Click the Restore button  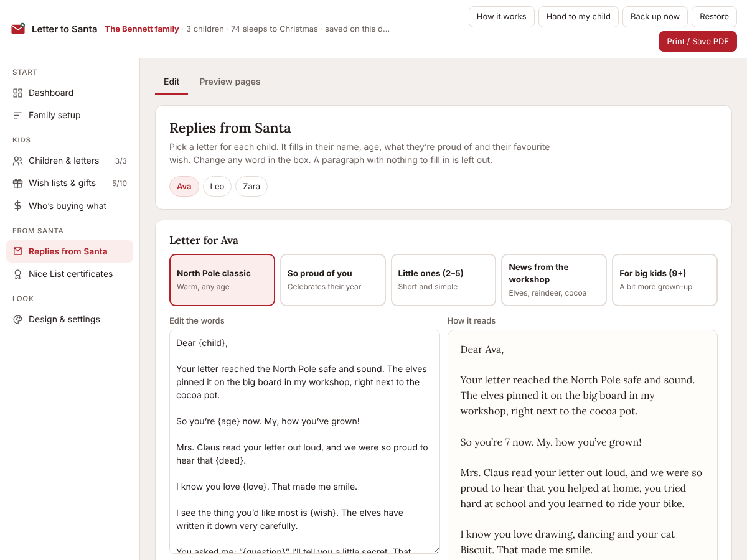[714, 17]
